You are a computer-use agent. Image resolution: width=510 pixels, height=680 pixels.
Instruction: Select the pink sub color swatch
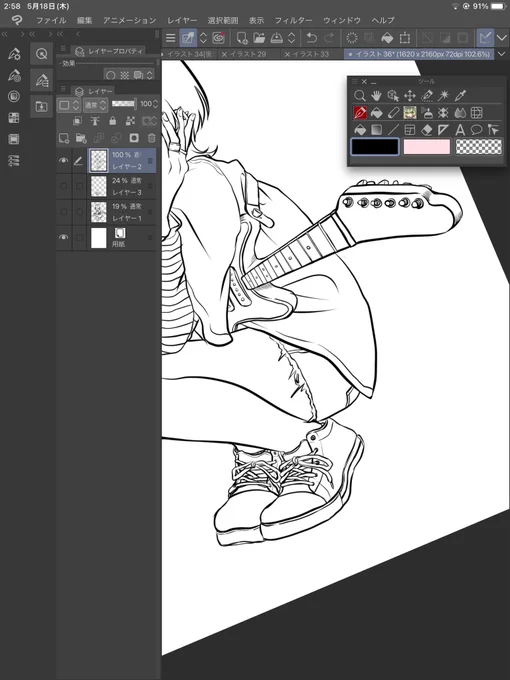click(427, 147)
